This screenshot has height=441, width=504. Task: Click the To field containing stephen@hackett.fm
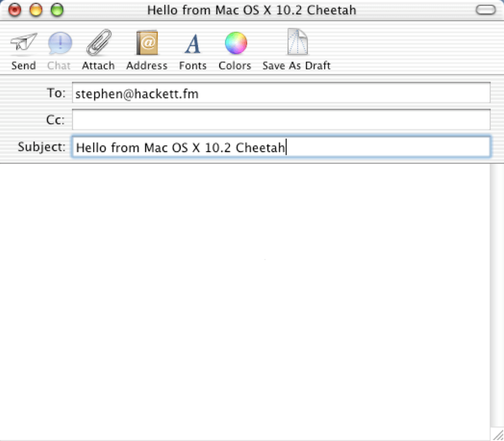[x=281, y=93]
